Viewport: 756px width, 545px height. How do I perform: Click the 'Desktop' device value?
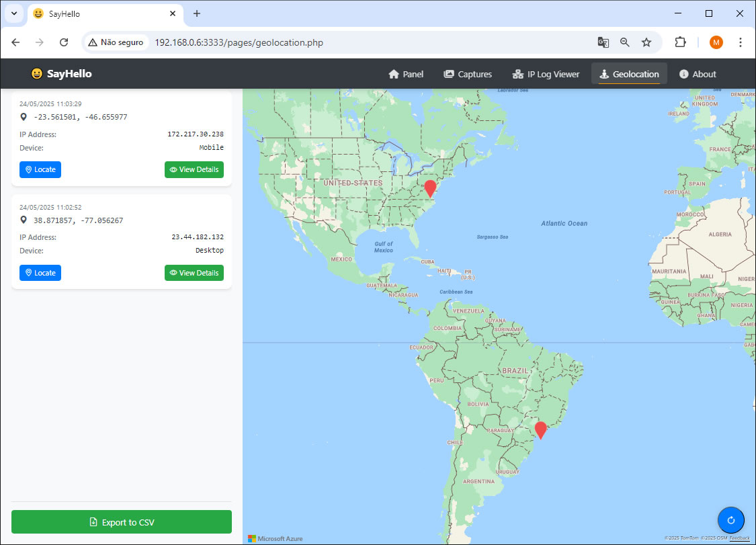pyautogui.click(x=209, y=250)
